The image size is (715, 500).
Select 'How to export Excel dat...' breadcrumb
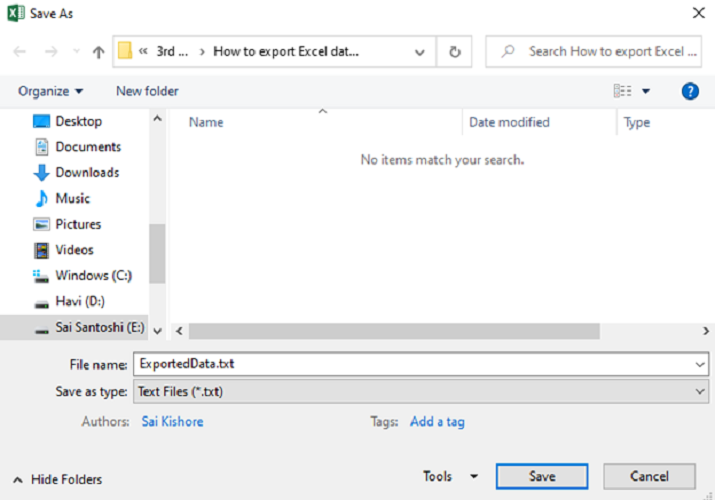point(286,52)
